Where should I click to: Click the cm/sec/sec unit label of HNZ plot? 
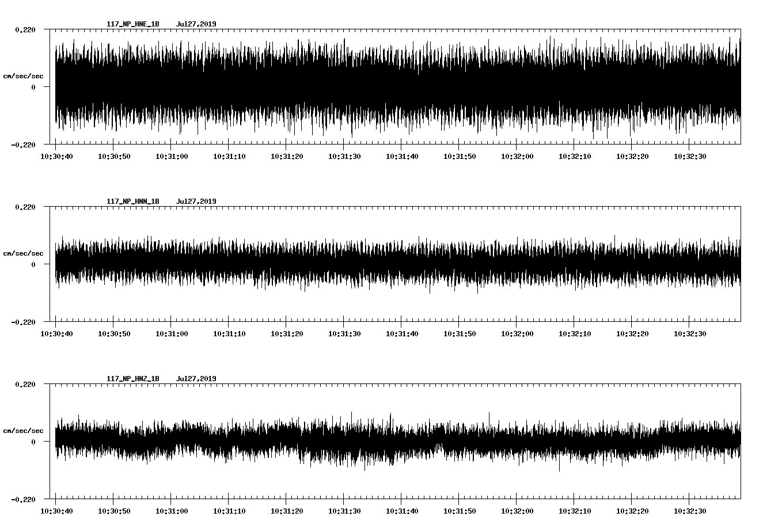tap(23, 431)
